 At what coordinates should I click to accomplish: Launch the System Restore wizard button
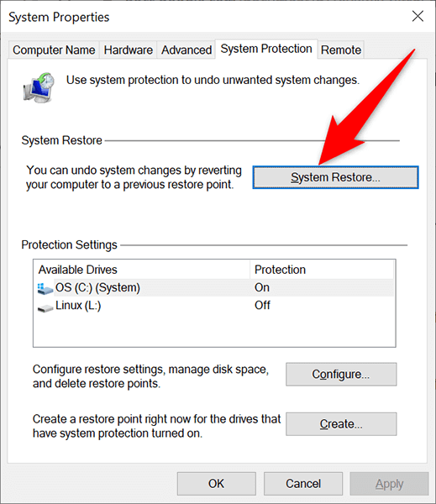(335, 177)
